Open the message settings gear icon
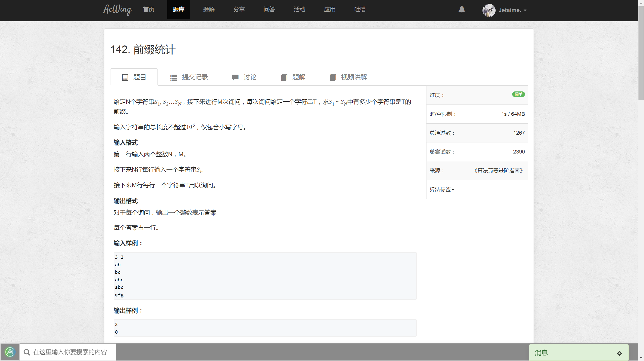Image resolution: width=644 pixels, height=361 pixels. pyautogui.click(x=619, y=353)
